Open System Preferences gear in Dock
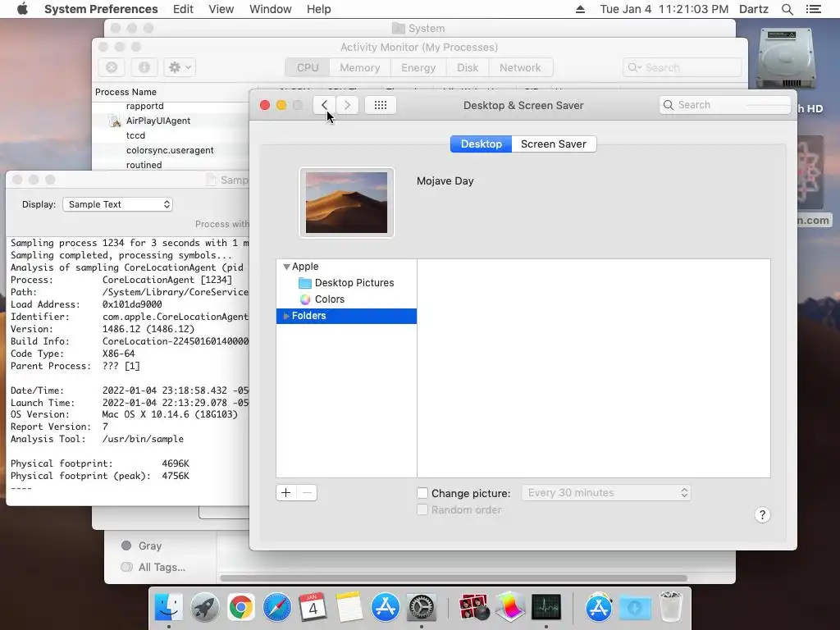This screenshot has width=840, height=630. pyautogui.click(x=422, y=608)
